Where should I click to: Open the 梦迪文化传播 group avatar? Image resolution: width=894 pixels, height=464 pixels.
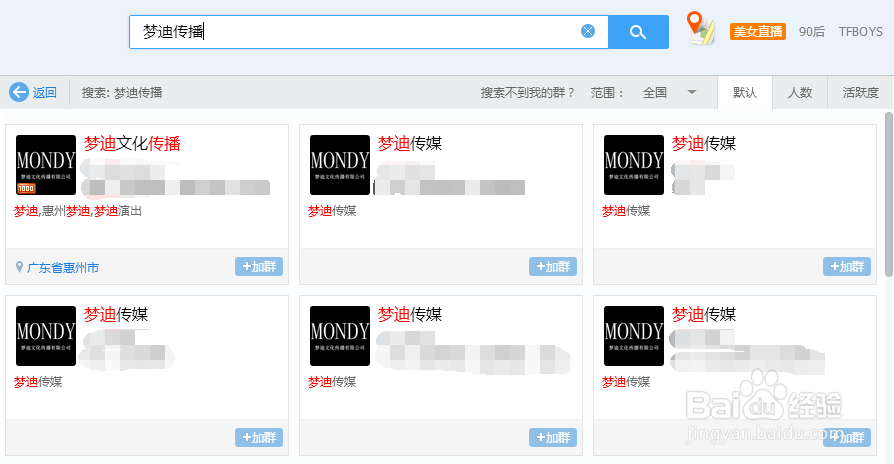(46, 165)
